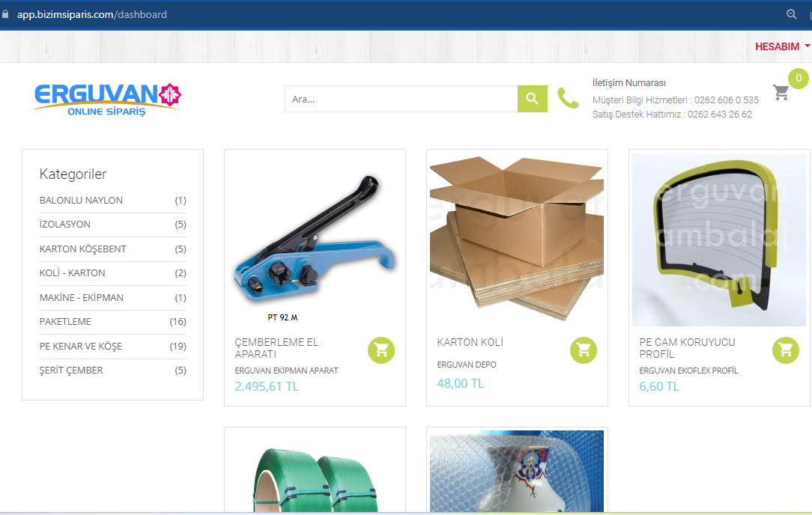Open the KARTON KOLİ product title
Viewport: 812px width, 515px height.
tap(470, 342)
